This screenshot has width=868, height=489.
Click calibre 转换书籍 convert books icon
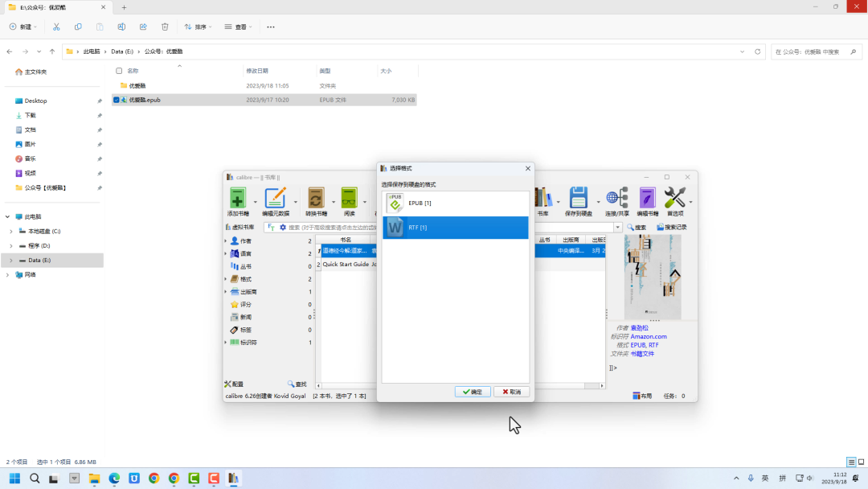click(316, 202)
